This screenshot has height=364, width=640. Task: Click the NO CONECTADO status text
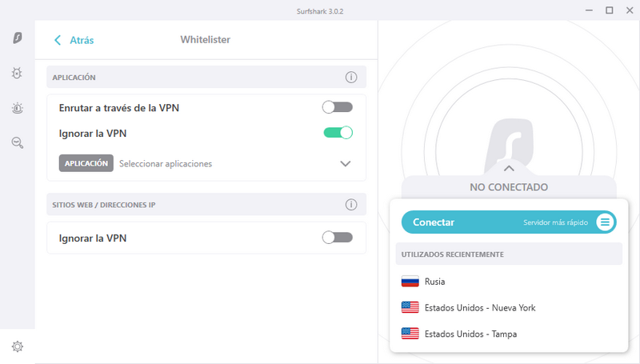pos(509,187)
